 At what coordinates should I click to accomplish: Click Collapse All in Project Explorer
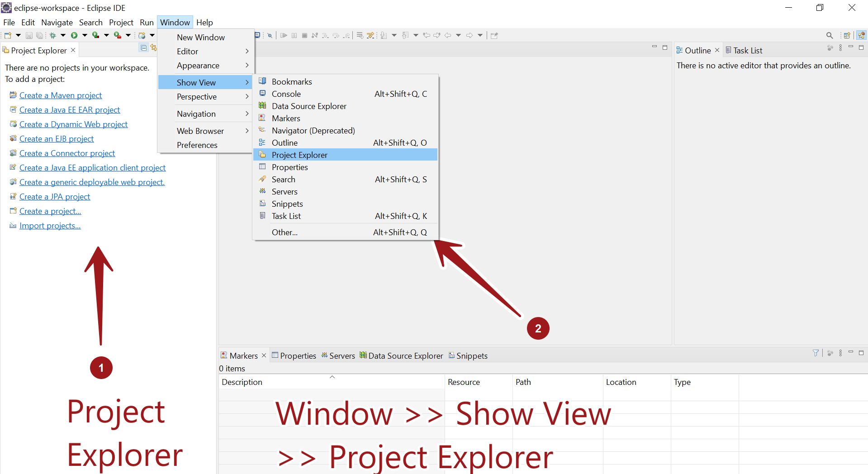(x=144, y=48)
